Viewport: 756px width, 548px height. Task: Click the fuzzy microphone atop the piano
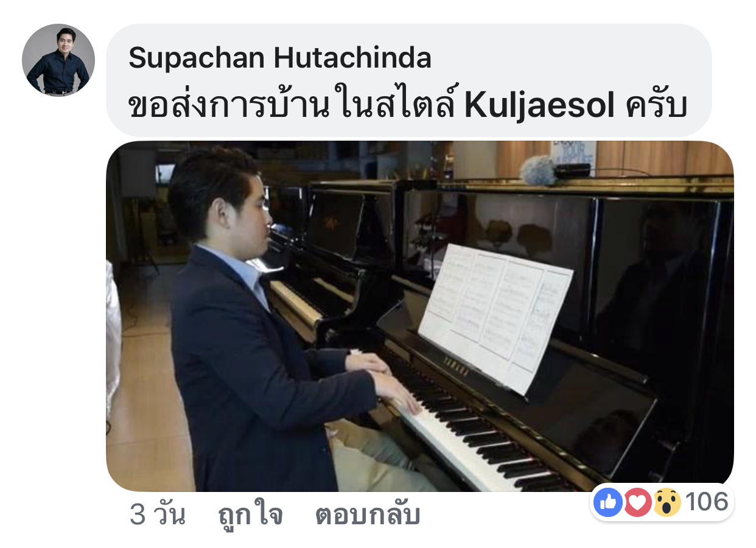pos(538,170)
